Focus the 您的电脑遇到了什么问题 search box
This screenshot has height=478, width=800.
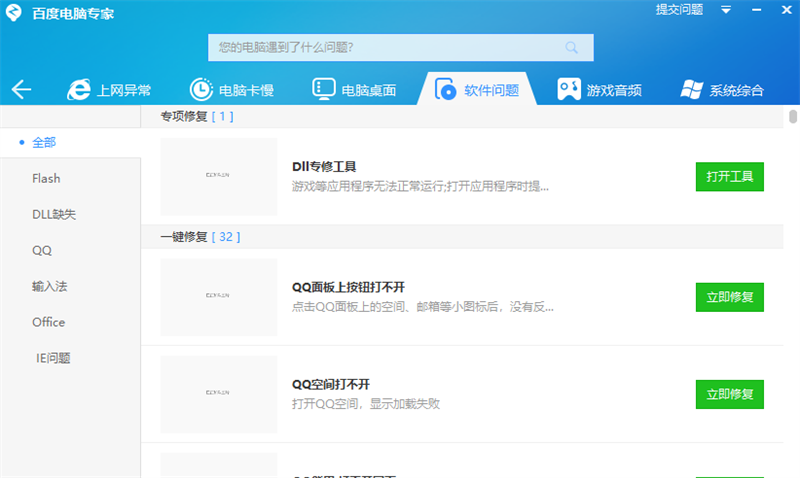[401, 47]
